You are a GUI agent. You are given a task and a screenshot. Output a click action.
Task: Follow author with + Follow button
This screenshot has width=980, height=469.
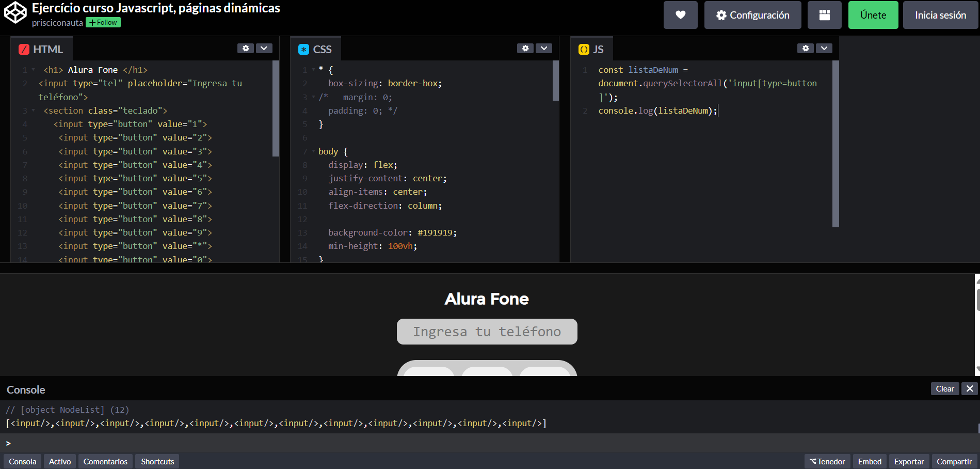103,22
